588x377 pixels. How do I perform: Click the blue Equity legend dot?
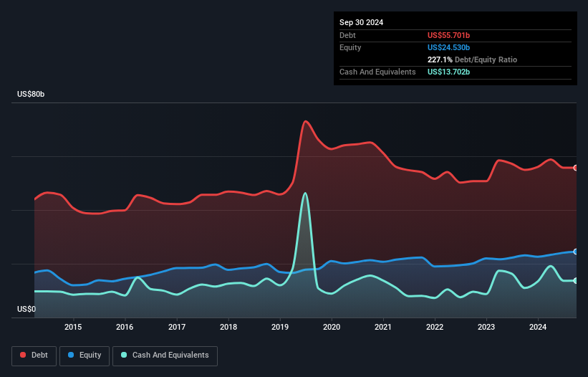[71, 355]
